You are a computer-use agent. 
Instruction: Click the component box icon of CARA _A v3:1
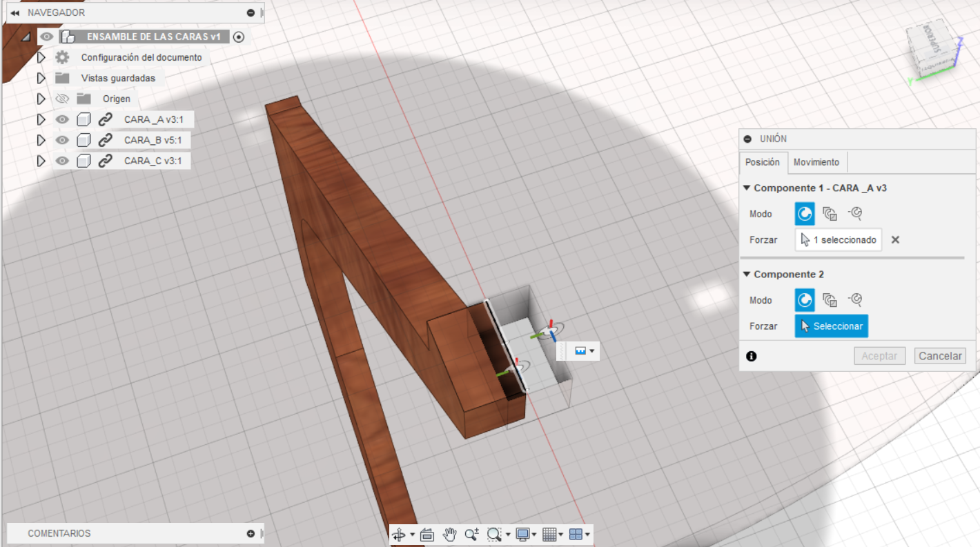[x=84, y=119]
